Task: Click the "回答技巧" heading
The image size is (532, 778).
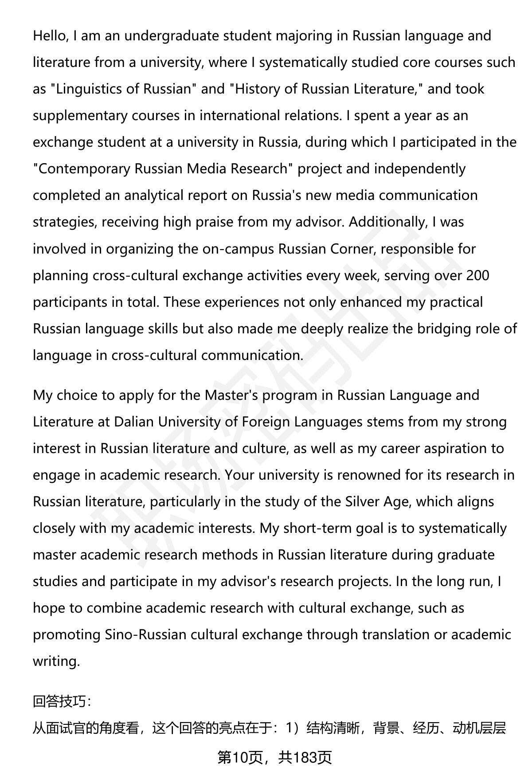Action: [x=62, y=701]
